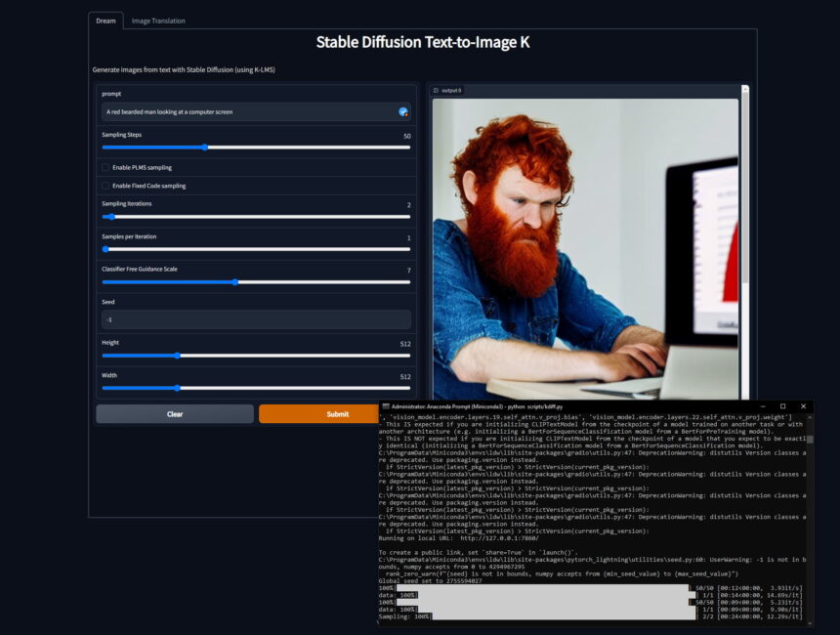Switch to the Image Translation tab
Screen dimensions: 840x635
click(x=158, y=21)
